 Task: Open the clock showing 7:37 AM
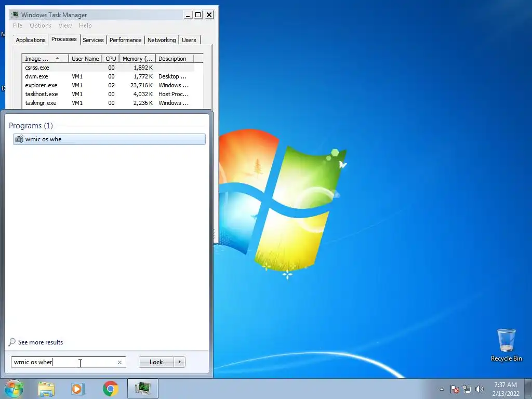point(506,389)
